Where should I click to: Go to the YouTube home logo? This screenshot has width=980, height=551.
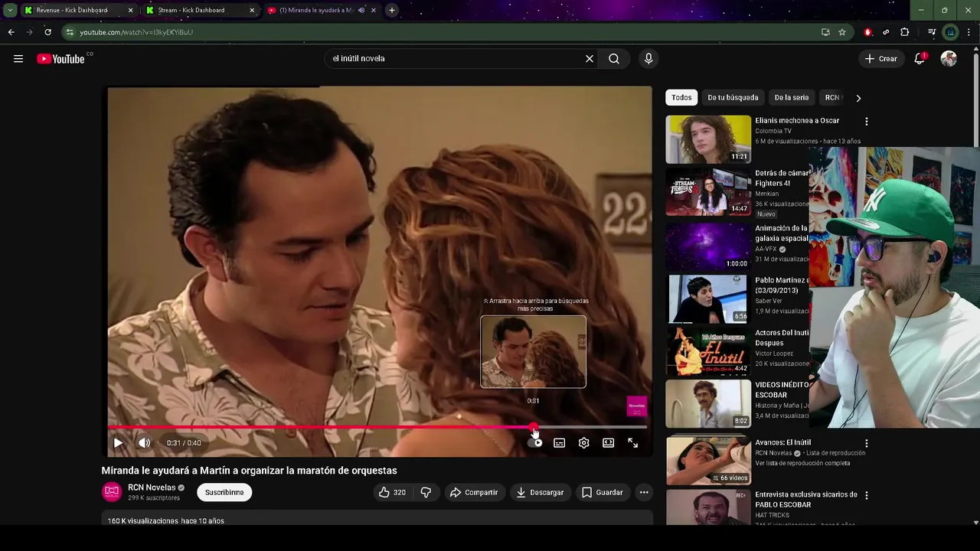[60, 59]
